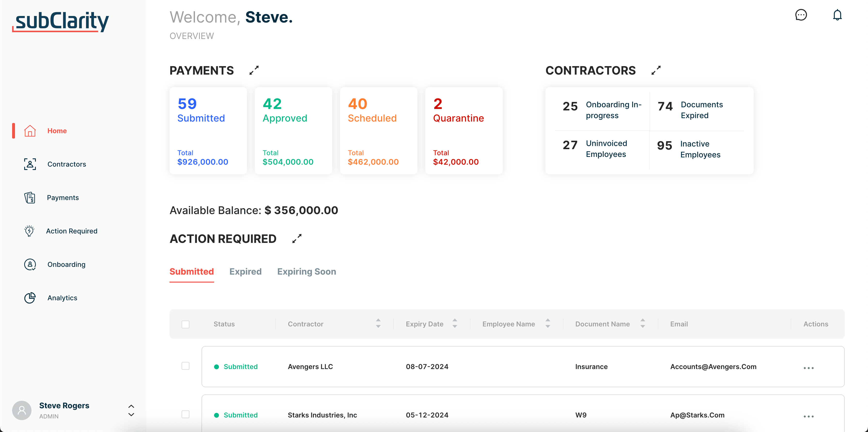Switch to the Expiring Soon tab

[x=306, y=272]
